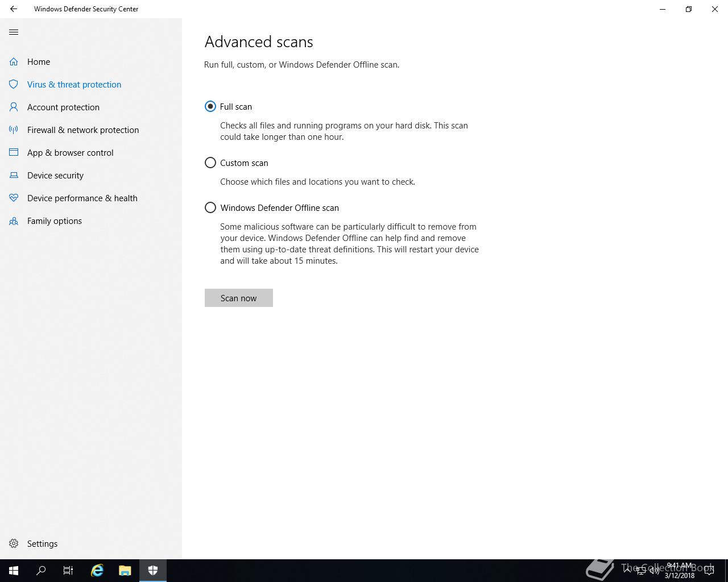The image size is (728, 582).
Task: Click the Advanced scans heading
Action: pyautogui.click(x=259, y=41)
